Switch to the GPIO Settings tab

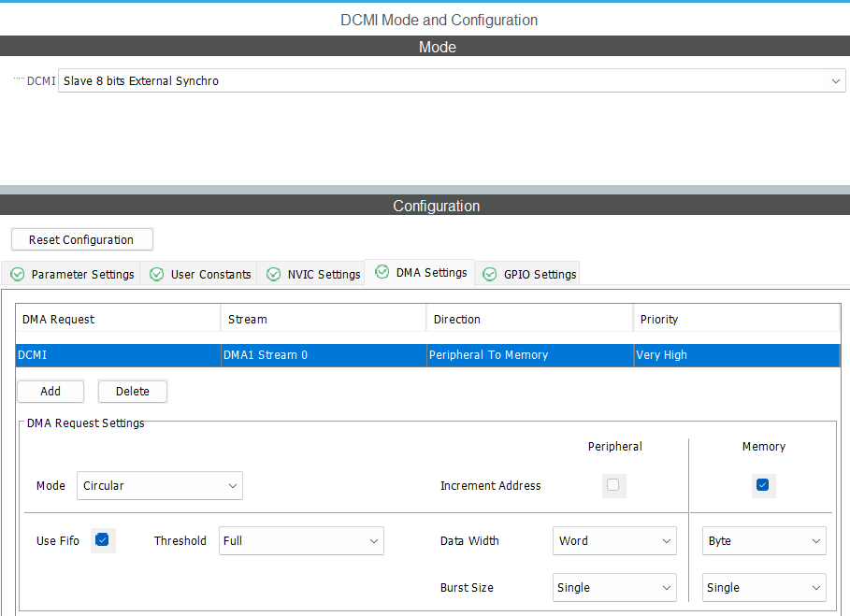pos(527,274)
